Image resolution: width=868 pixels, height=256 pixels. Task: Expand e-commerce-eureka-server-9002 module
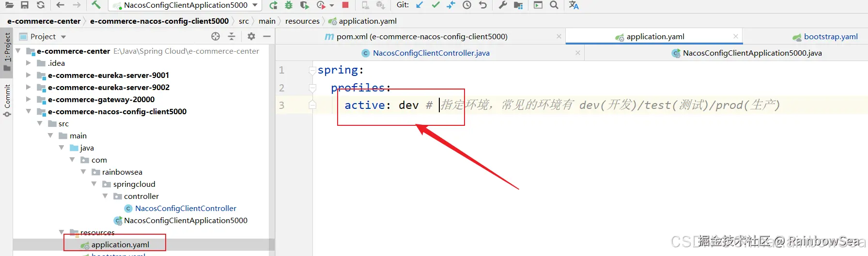(x=28, y=87)
